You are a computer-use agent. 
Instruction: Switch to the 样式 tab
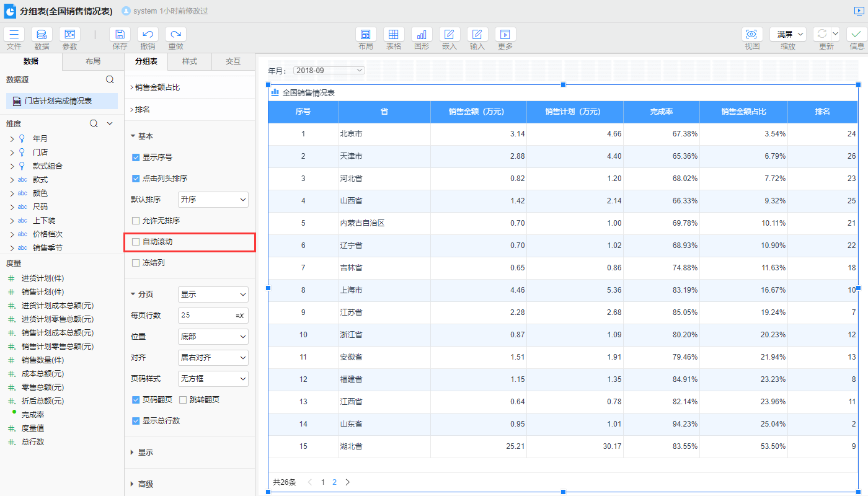190,61
